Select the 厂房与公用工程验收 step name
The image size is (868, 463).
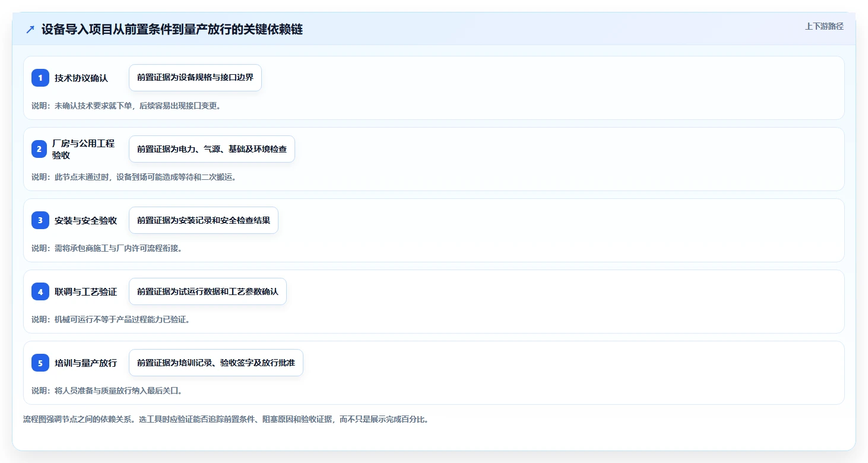83,149
